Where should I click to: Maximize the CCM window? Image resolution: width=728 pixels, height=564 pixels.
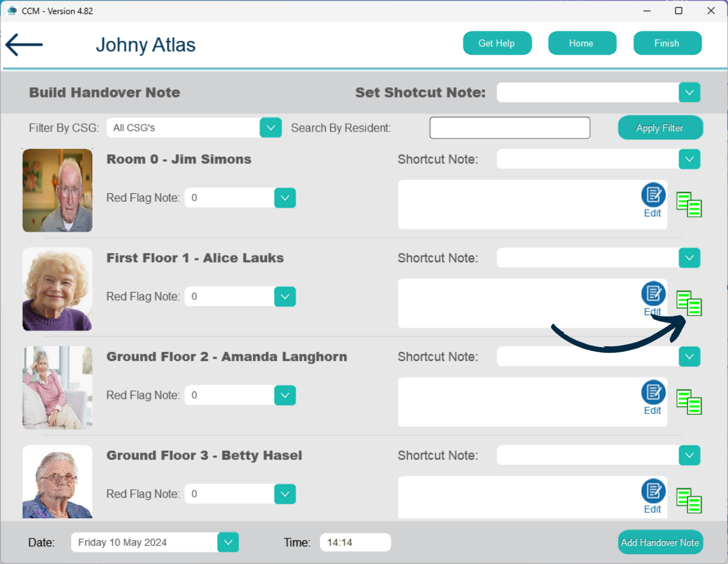679,11
